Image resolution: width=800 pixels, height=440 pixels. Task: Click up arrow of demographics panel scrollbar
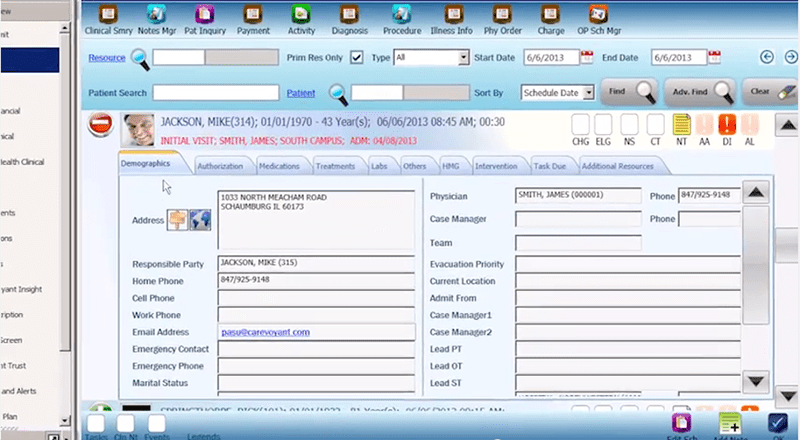[756, 192]
